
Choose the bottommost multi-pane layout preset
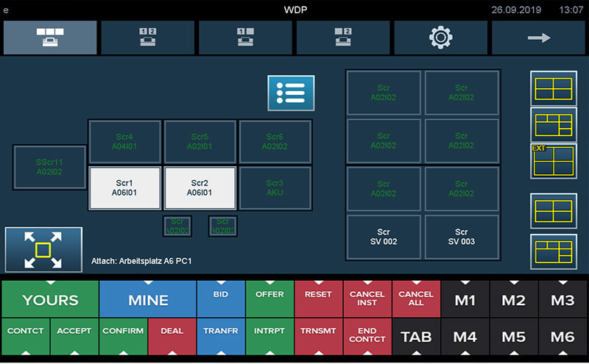[x=553, y=251]
